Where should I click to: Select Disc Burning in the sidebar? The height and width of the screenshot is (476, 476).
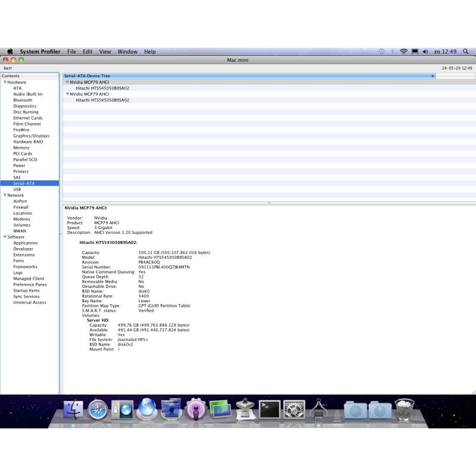click(26, 112)
